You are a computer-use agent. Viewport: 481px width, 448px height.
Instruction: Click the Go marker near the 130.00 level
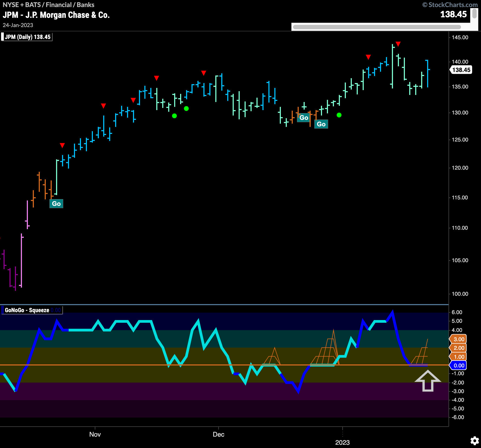click(304, 118)
